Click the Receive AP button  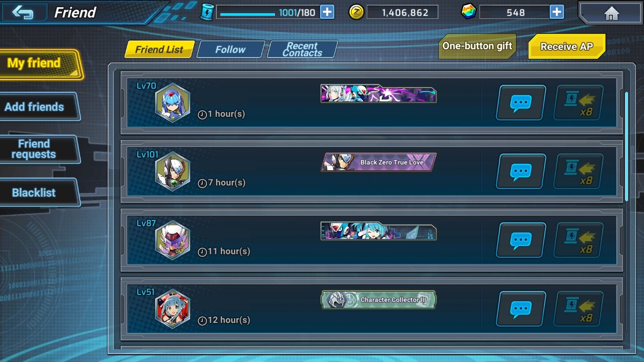click(x=566, y=47)
